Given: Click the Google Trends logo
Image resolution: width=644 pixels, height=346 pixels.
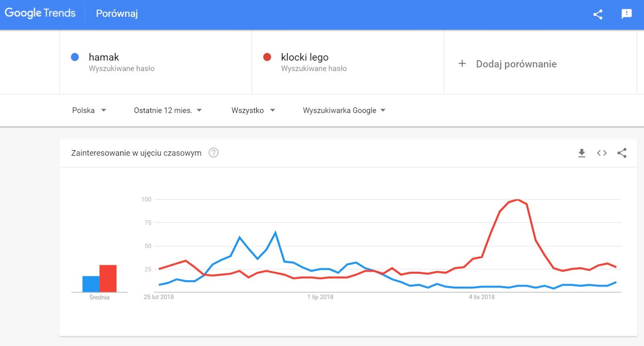Looking at the screenshot, I should pyautogui.click(x=40, y=13).
